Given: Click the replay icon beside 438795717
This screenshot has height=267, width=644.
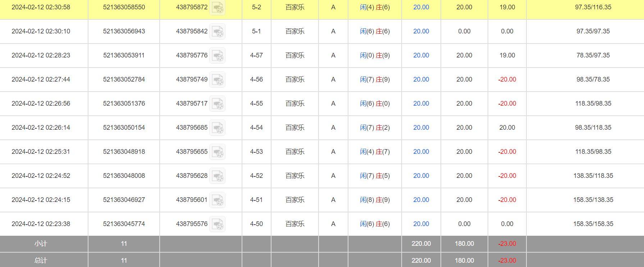Looking at the screenshot, I should pos(217,104).
